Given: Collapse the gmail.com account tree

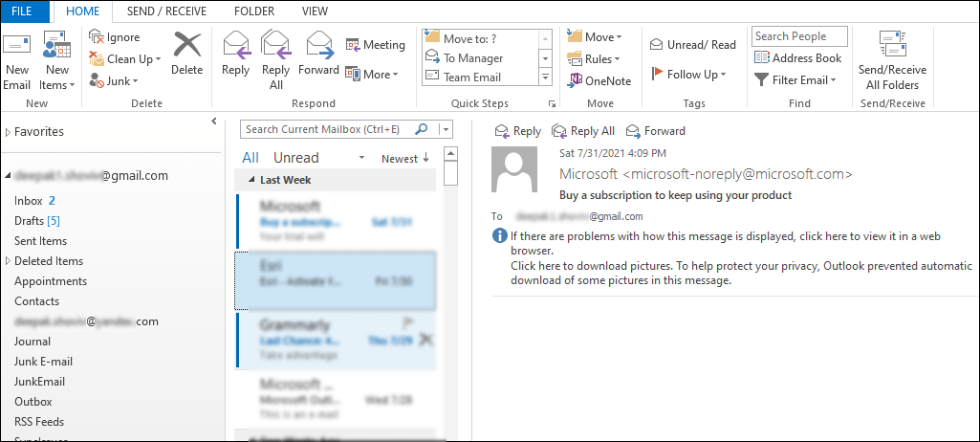Looking at the screenshot, I should pyautogui.click(x=8, y=176).
